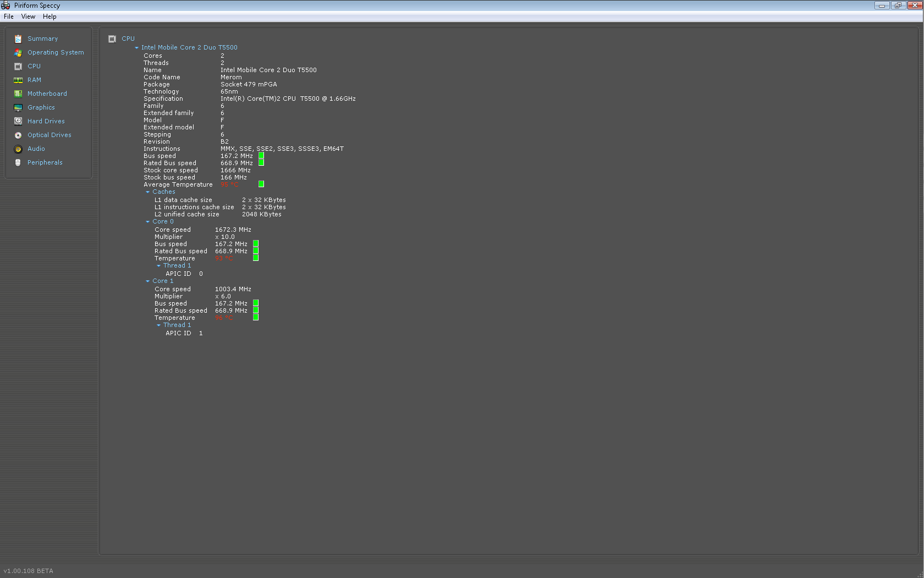The height and width of the screenshot is (578, 924).
Task: Open the Hard Drives icon
Action: (x=18, y=121)
